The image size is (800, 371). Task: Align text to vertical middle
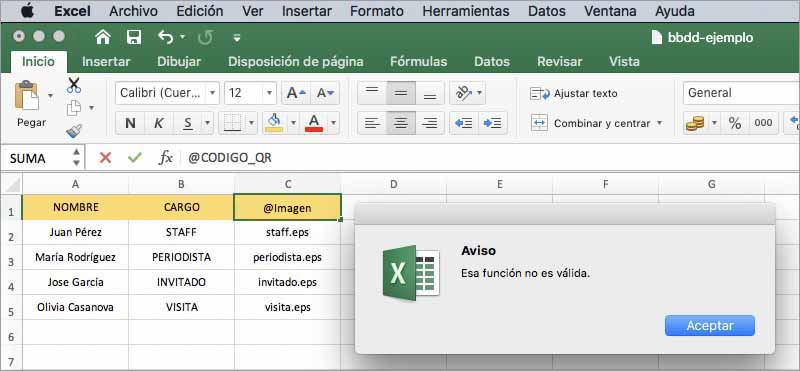[401, 93]
